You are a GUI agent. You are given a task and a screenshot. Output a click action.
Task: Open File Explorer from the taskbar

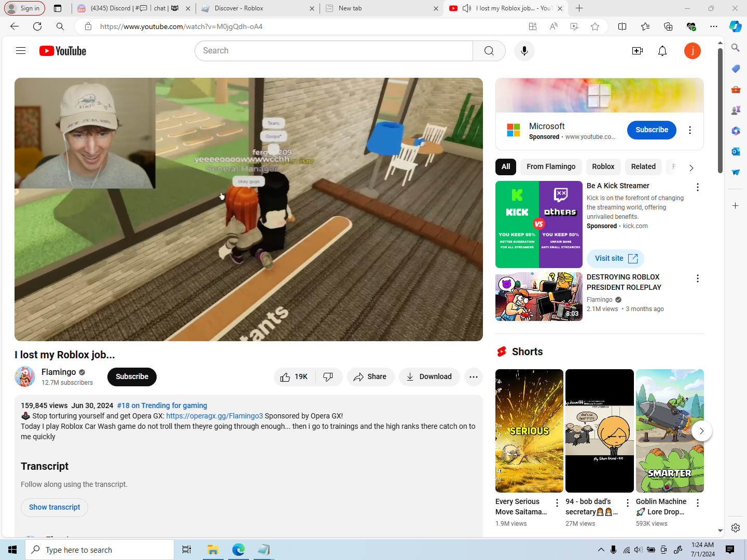click(x=213, y=550)
